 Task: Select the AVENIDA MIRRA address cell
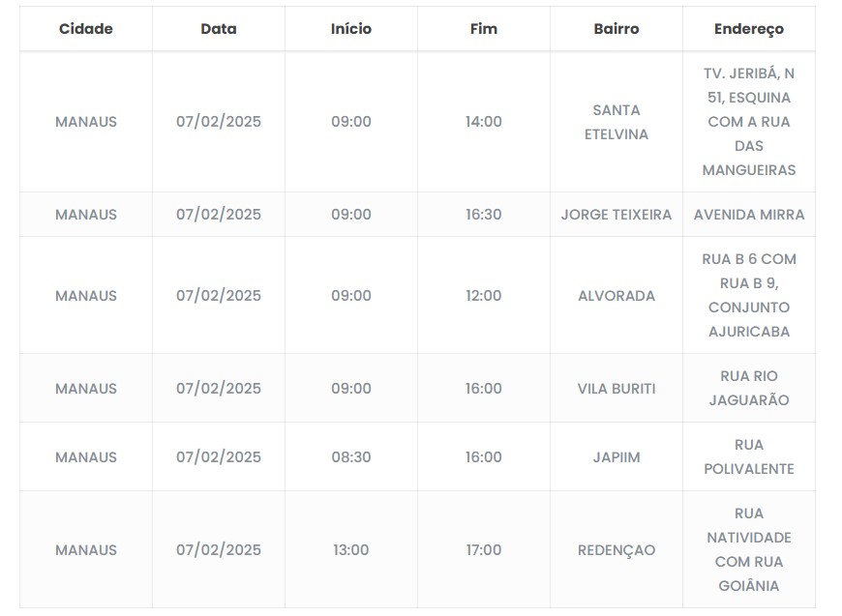tap(749, 215)
